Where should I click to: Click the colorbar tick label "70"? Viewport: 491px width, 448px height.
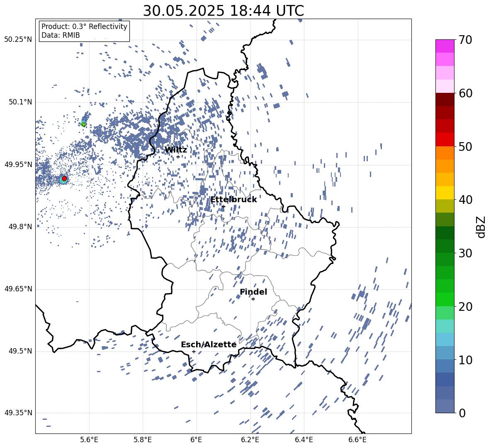466,40
